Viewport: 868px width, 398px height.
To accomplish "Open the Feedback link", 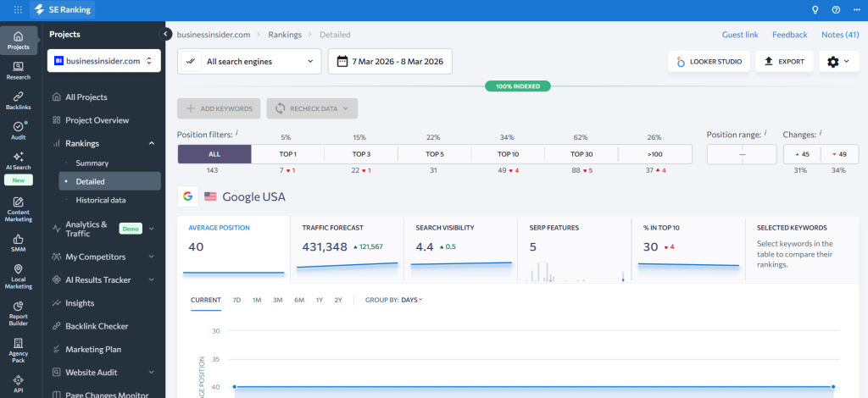I will click(x=790, y=34).
